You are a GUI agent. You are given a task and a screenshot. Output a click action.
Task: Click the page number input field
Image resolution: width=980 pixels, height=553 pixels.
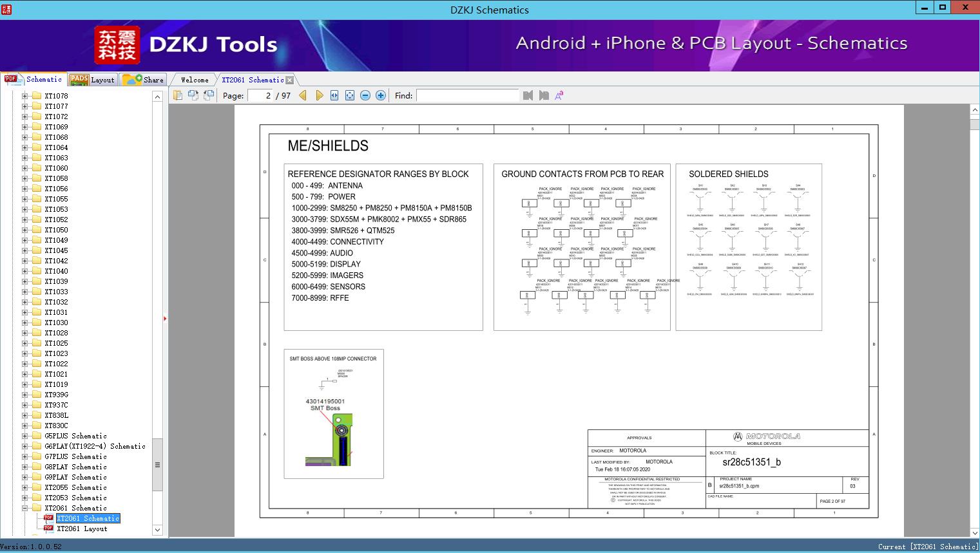point(260,95)
